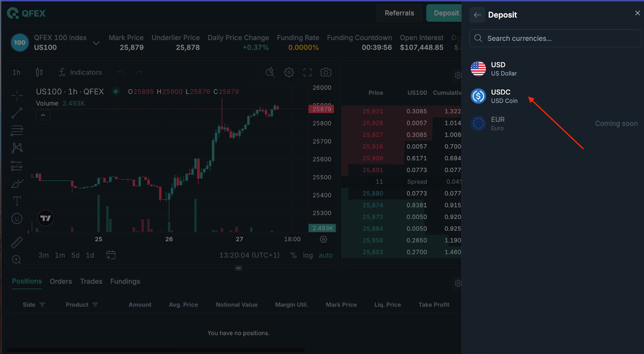Click the green Deposit button

(x=444, y=13)
